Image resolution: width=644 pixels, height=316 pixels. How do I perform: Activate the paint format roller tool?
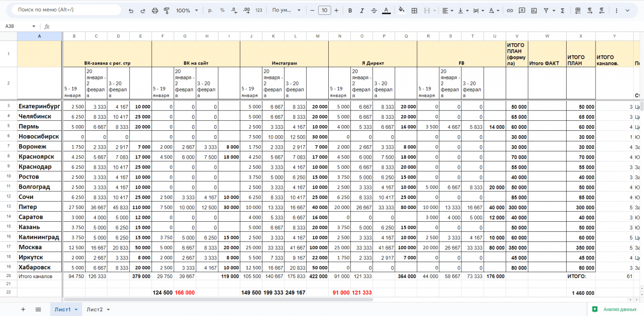(167, 11)
